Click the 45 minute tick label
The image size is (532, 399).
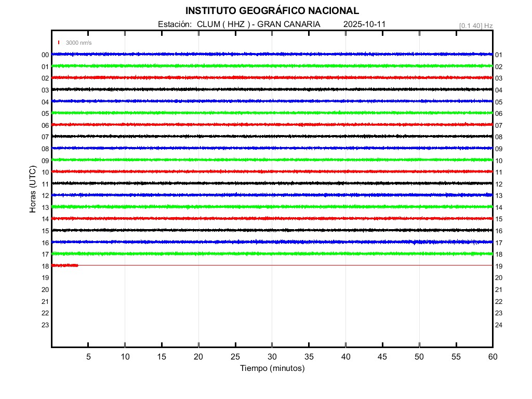pos(382,357)
